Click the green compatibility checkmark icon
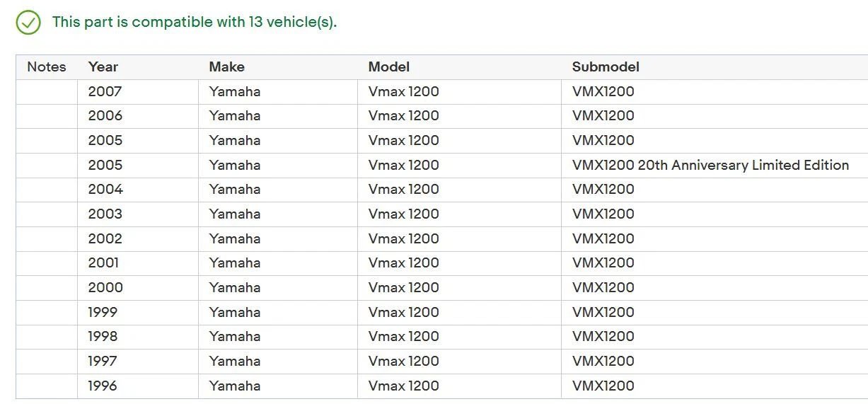The height and width of the screenshot is (404, 868). [28, 23]
